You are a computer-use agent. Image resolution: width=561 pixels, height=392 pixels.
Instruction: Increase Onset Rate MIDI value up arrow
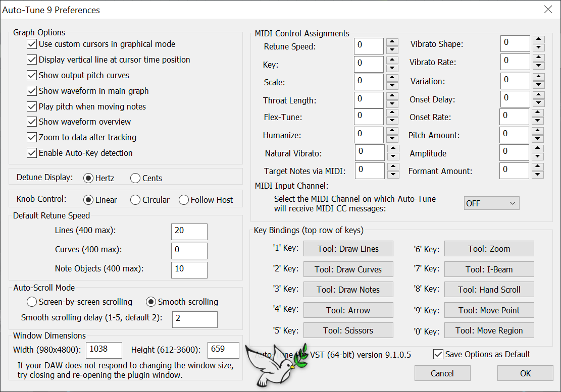point(537,113)
